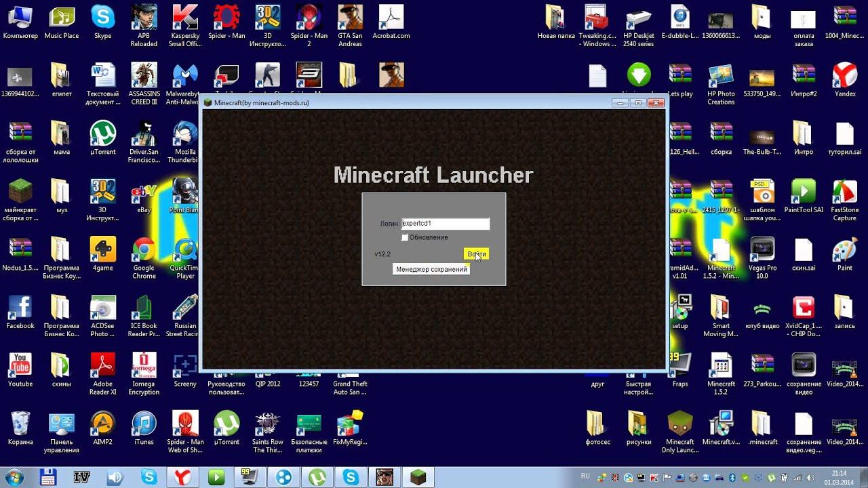The height and width of the screenshot is (488, 868).
Task: Select the GTA San Andreas shortcut
Action: coord(350,26)
